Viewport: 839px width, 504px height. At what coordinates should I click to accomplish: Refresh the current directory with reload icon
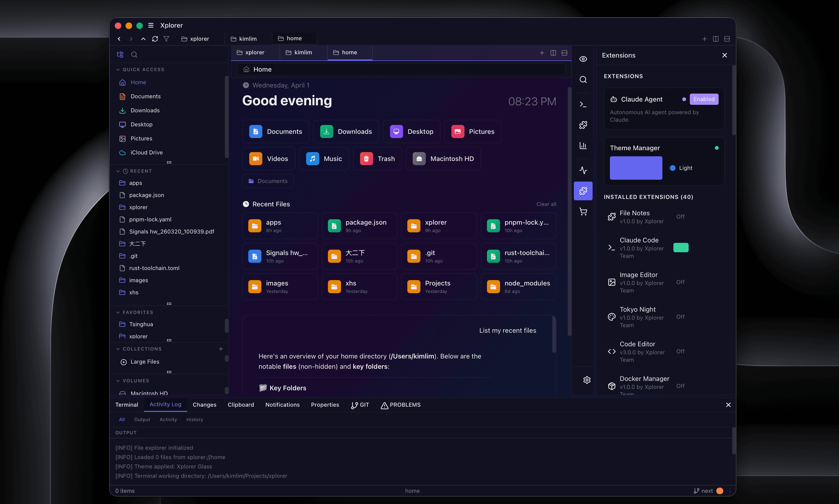click(x=155, y=39)
